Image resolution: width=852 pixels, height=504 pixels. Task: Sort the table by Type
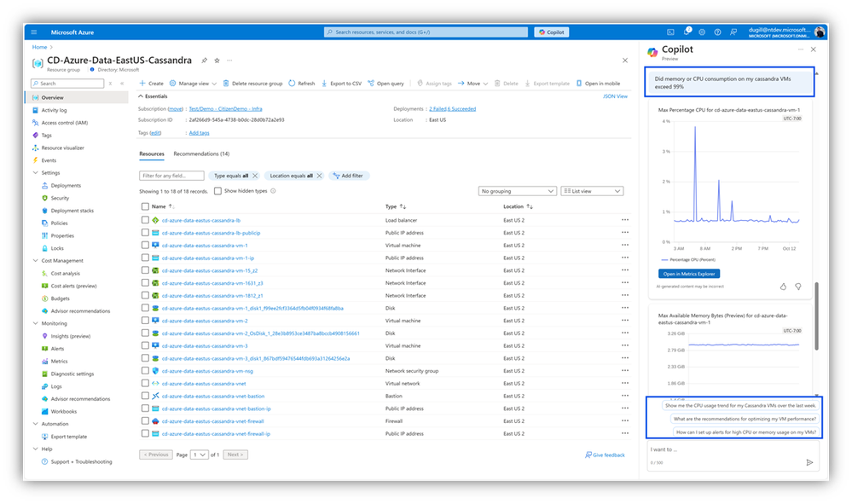(x=396, y=206)
